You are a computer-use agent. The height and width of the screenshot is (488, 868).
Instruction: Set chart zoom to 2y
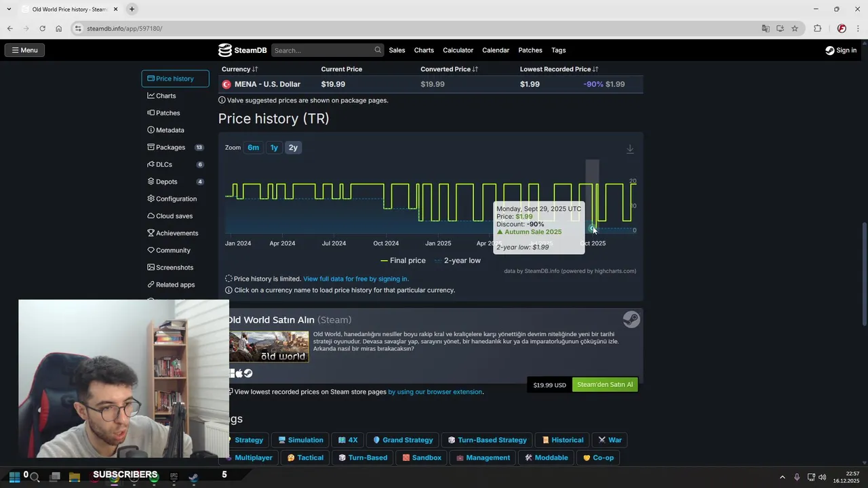293,147
